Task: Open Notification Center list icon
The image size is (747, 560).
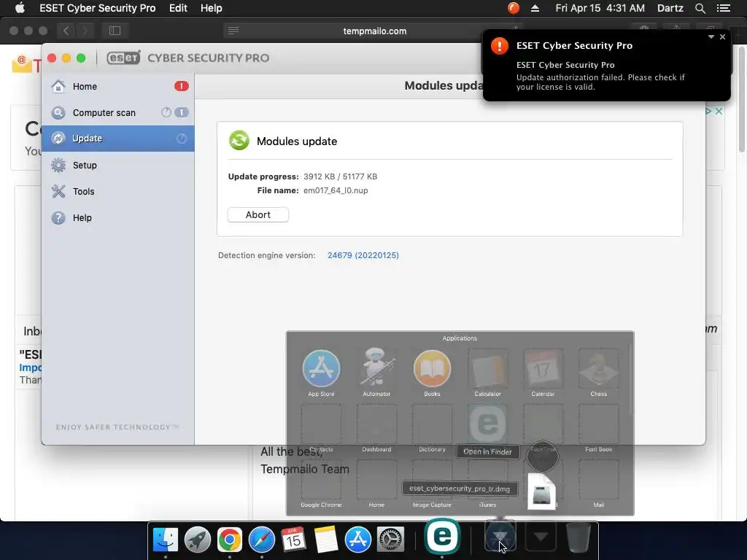Action: (723, 8)
